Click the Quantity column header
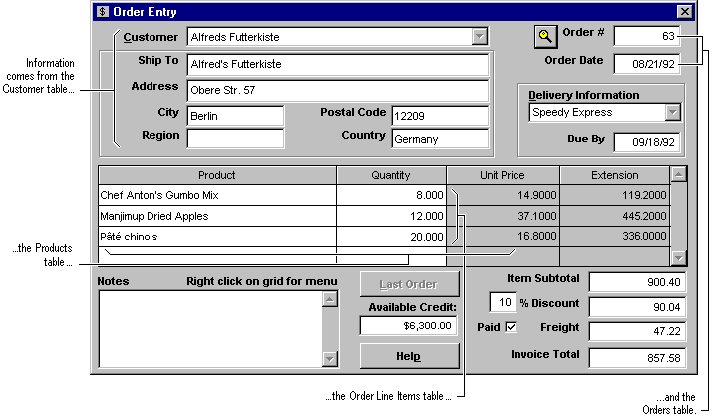The width and height of the screenshot is (718, 419). (391, 175)
